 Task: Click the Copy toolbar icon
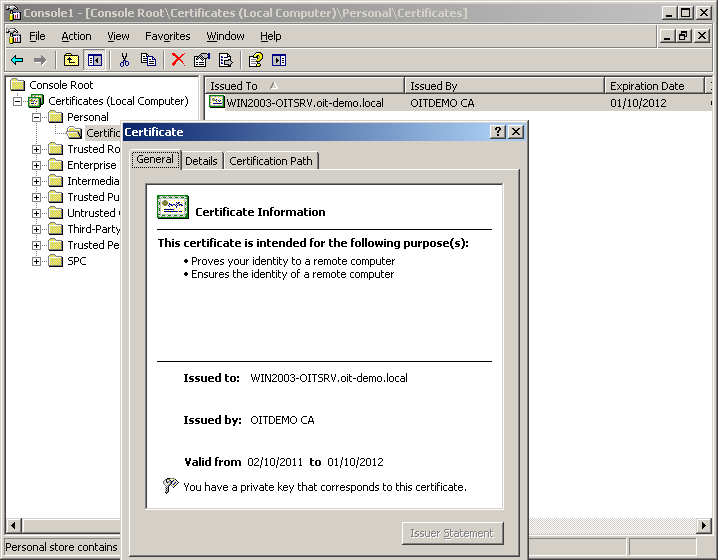pos(148,60)
